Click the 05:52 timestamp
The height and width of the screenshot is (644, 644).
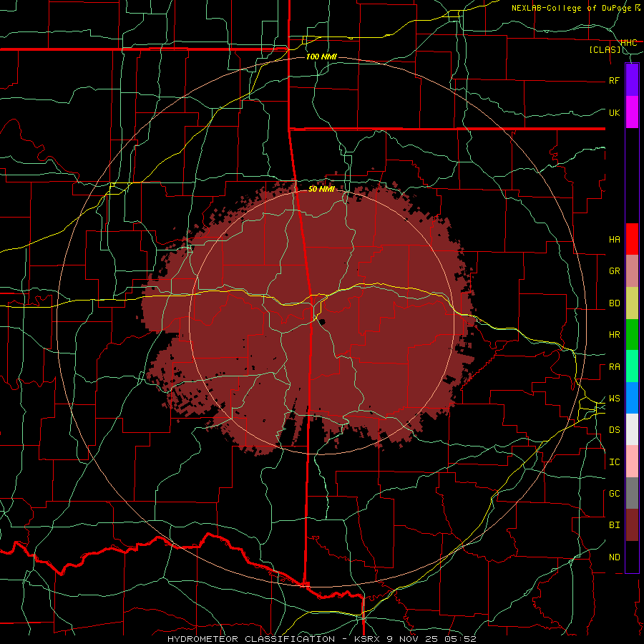coord(461,639)
